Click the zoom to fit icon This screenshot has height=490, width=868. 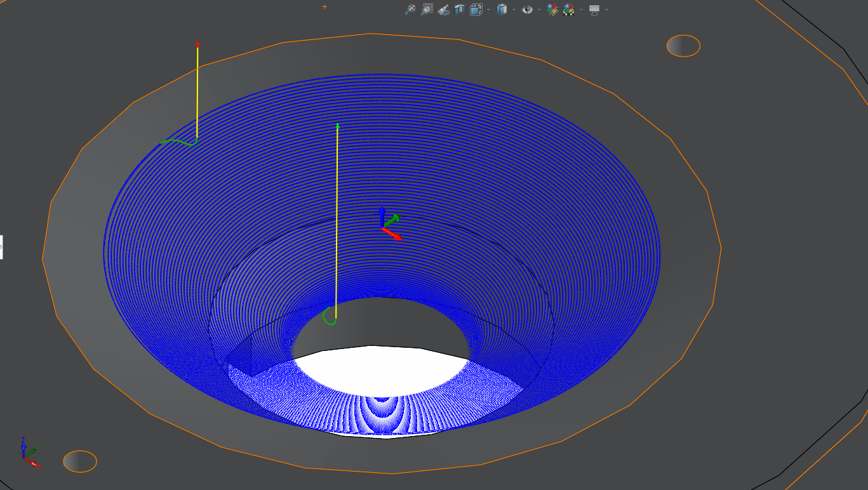tap(477, 9)
